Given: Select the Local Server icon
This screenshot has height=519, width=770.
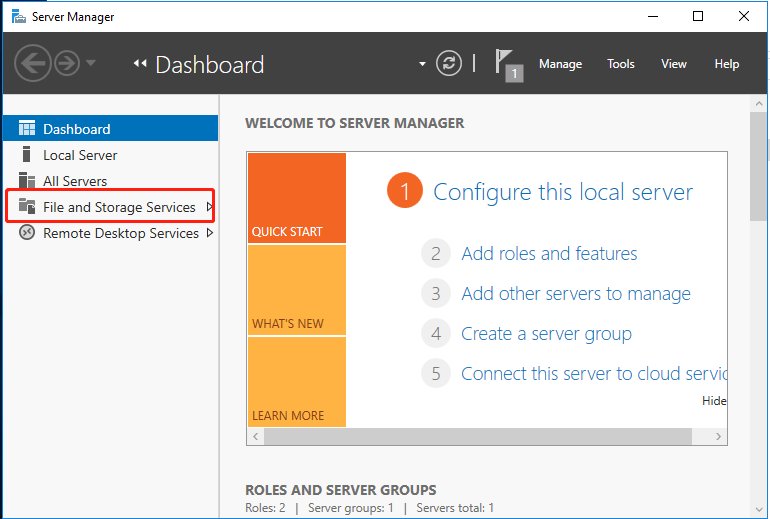Looking at the screenshot, I should pyautogui.click(x=27, y=155).
